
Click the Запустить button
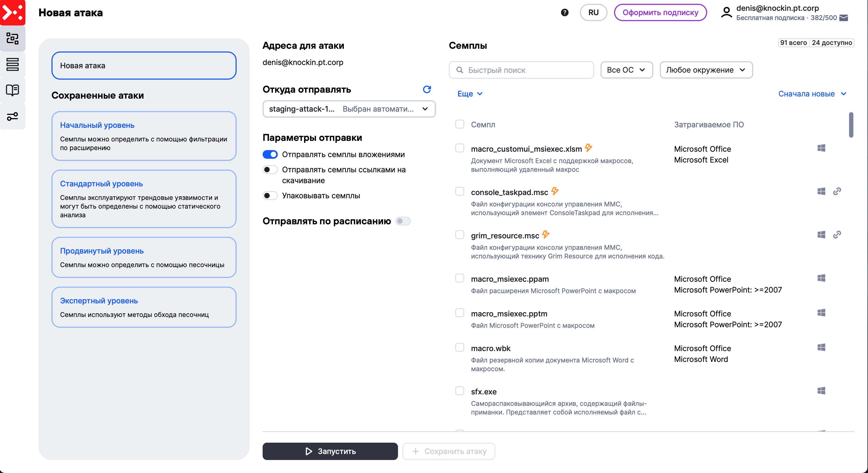[x=330, y=451]
